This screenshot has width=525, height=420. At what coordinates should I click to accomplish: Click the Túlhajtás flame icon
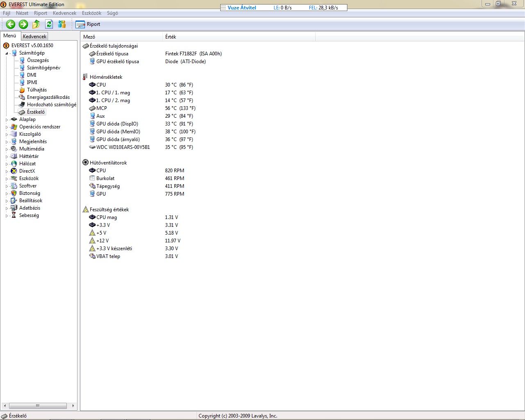coord(22,90)
